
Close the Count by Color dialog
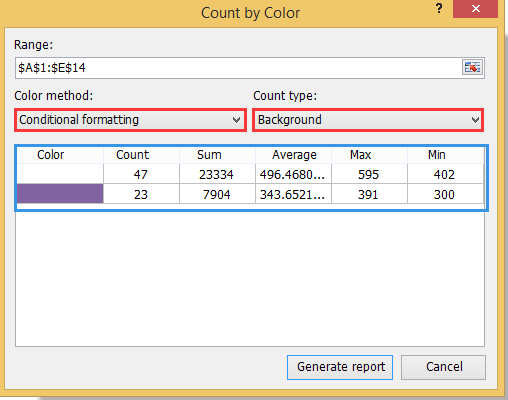475,9
